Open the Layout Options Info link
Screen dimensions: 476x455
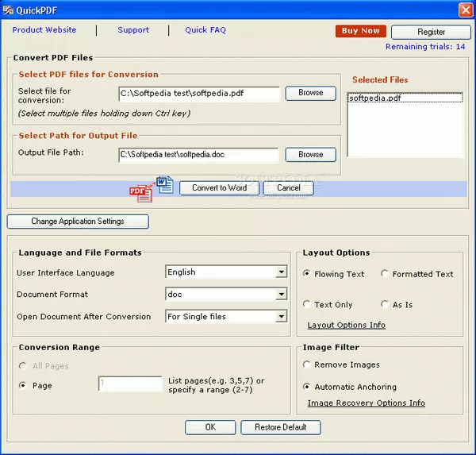click(347, 325)
